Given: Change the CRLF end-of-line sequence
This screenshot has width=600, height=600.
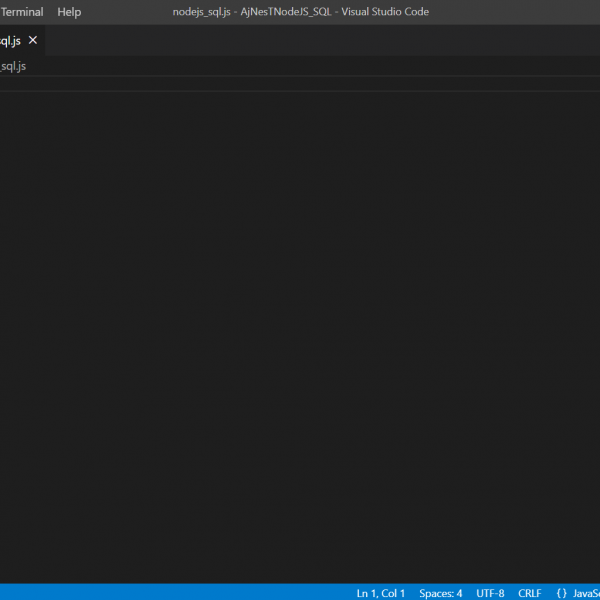Looking at the screenshot, I should [x=530, y=593].
